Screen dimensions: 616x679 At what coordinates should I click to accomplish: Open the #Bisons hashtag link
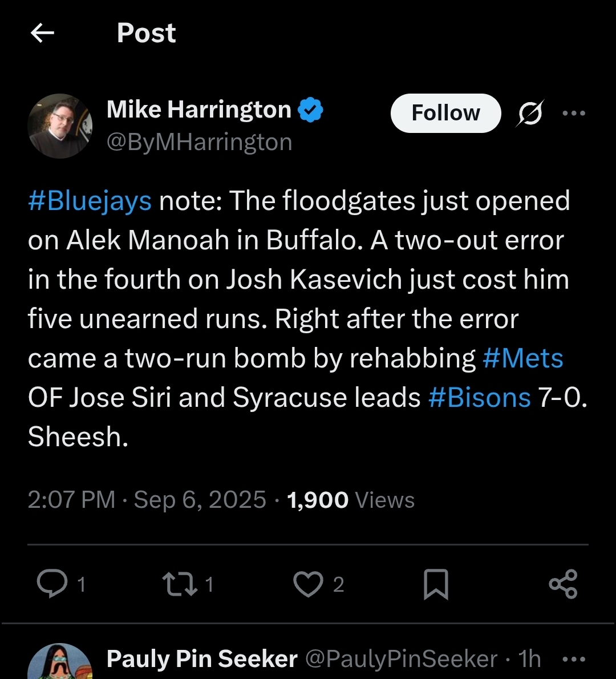[480, 398]
